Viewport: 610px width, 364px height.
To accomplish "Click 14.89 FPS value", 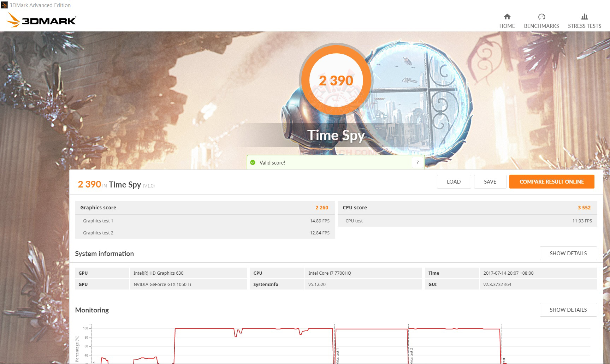I will [319, 221].
